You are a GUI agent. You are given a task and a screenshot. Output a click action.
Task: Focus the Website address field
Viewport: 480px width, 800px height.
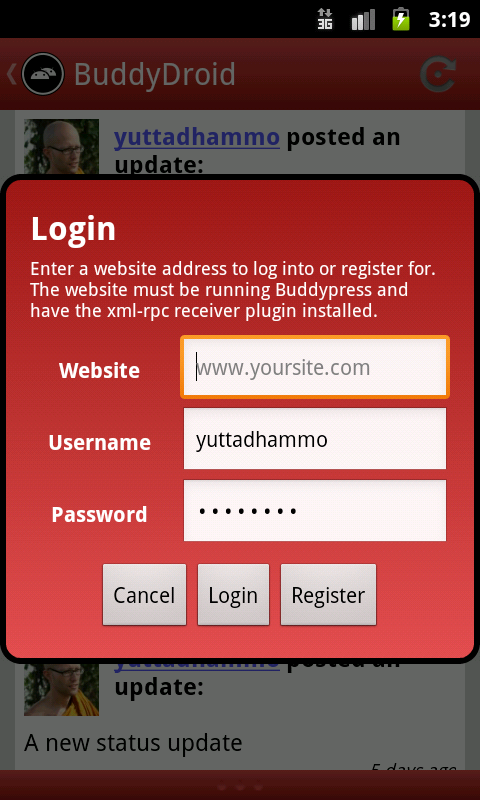tap(315, 367)
